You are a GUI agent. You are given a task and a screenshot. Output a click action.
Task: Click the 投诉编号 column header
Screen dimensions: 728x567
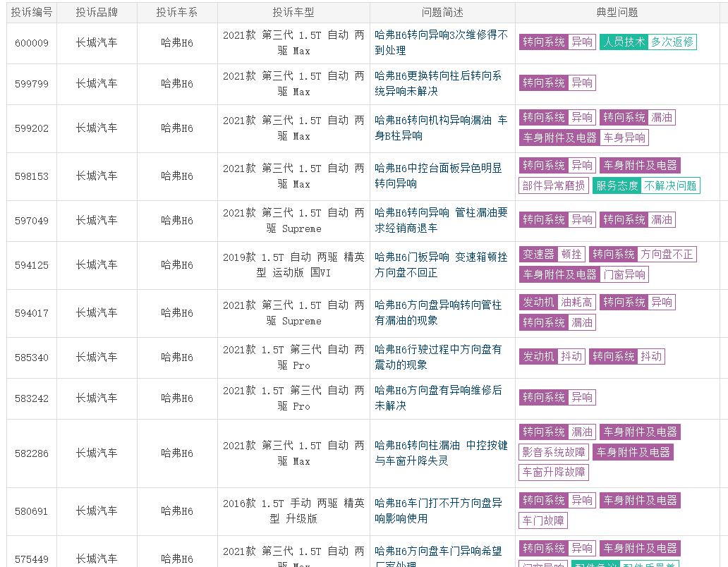[x=32, y=13]
